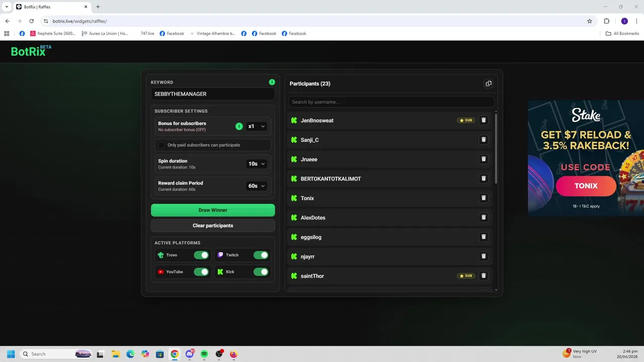The image size is (644, 362).
Task: Click TONIX code on Stake ad
Action: coord(586,186)
